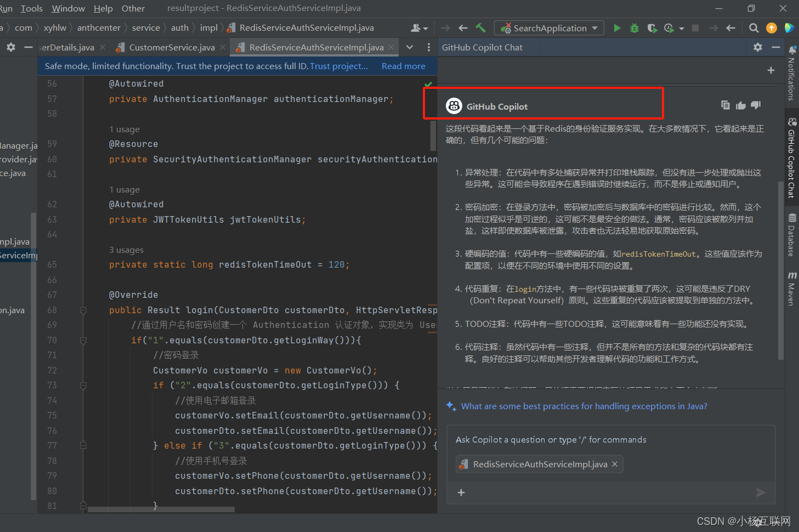Image resolution: width=799 pixels, height=532 pixels.
Task: Click the fold marker at line 77
Action: coord(83,445)
